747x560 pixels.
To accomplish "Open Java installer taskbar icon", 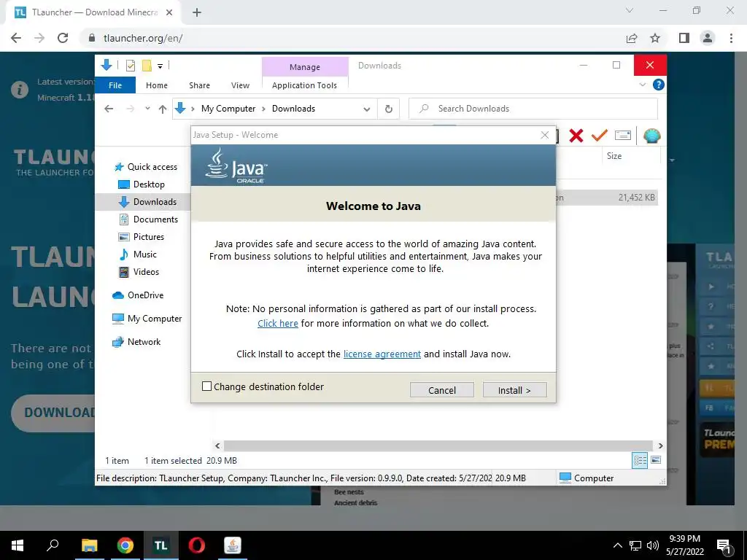I will click(233, 545).
